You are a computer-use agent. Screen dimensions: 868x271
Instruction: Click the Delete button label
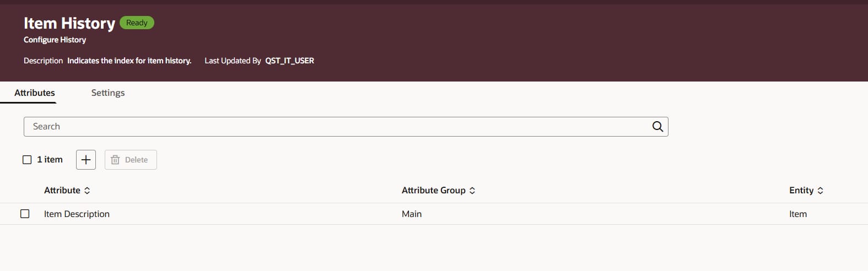pos(136,160)
